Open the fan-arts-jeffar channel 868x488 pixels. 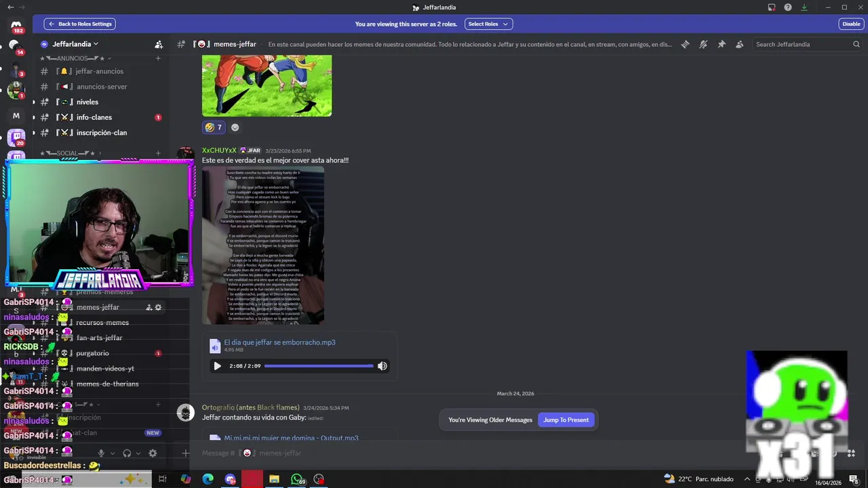pos(100,338)
